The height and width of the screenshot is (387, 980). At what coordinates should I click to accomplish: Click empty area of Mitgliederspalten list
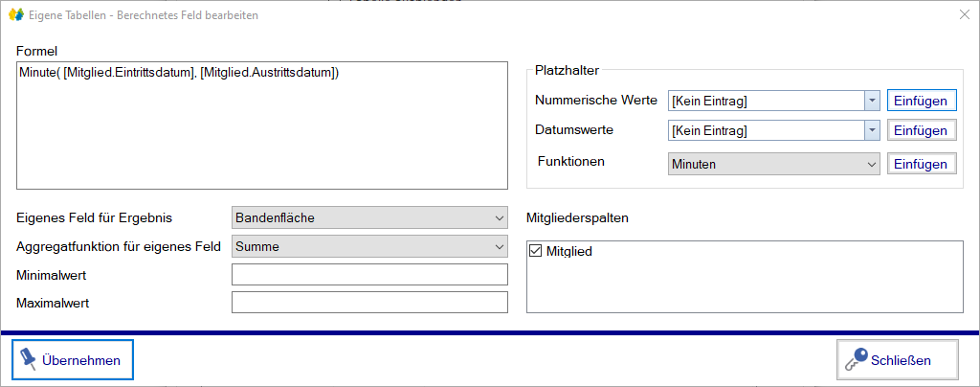(745, 287)
